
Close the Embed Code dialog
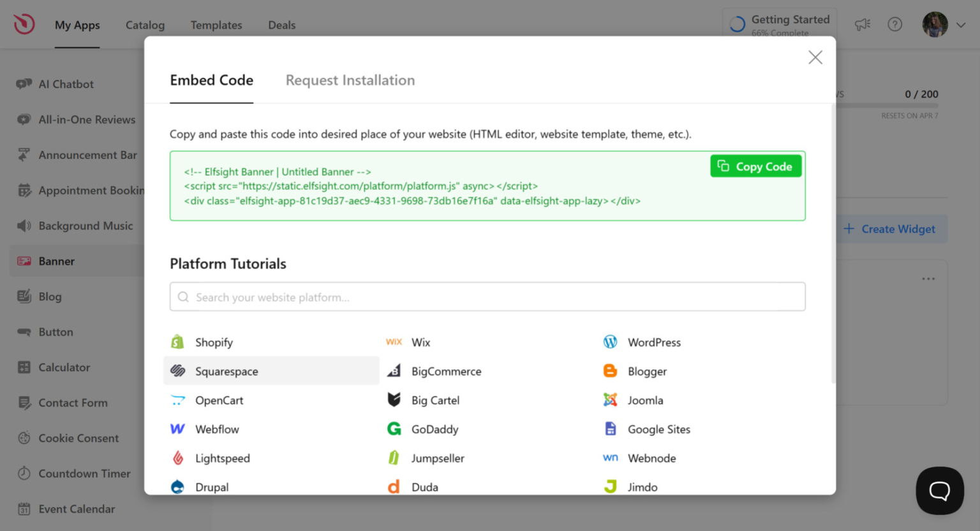[815, 57]
